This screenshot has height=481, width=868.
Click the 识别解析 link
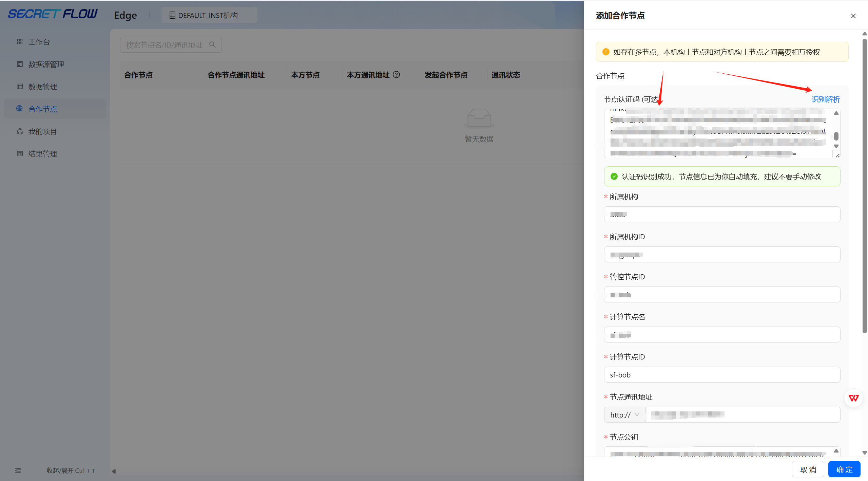click(x=826, y=99)
